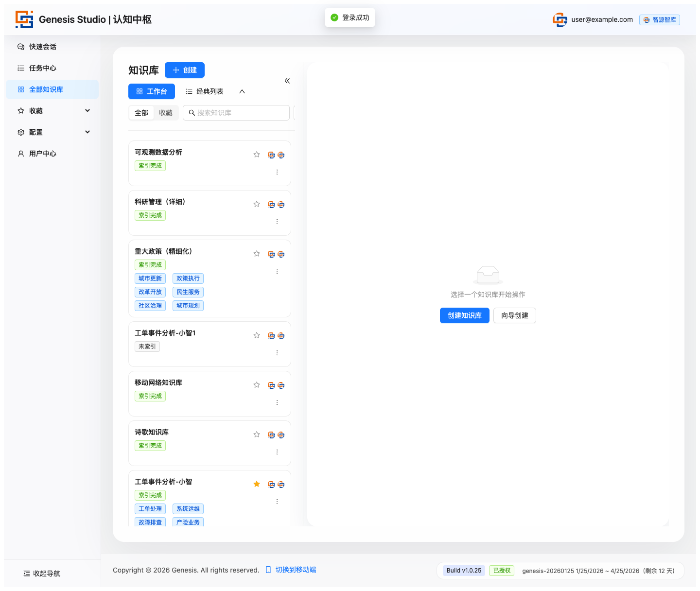Image resolution: width=700 pixels, height=591 pixels.
Task: Click the blue 创建知识库 button
Action: click(x=464, y=315)
